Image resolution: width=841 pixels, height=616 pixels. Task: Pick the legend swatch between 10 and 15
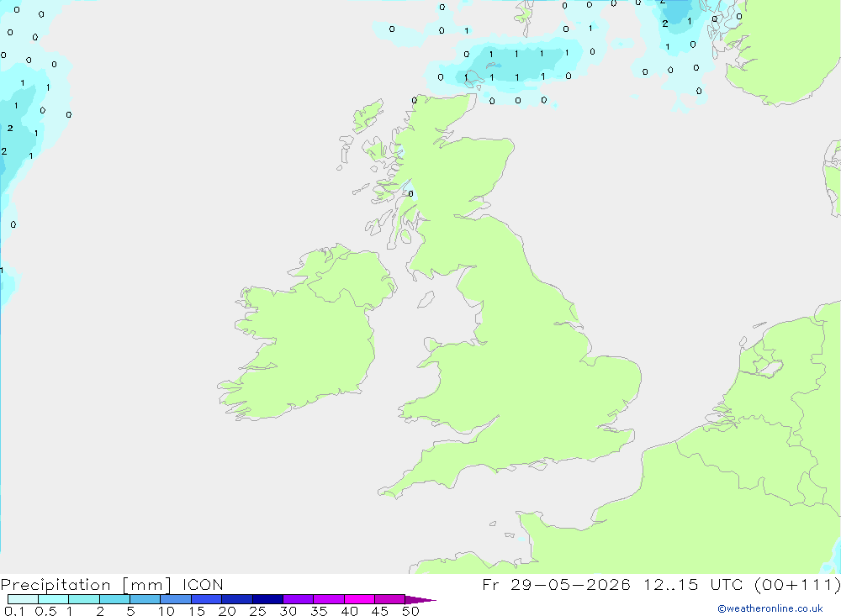[176, 599]
